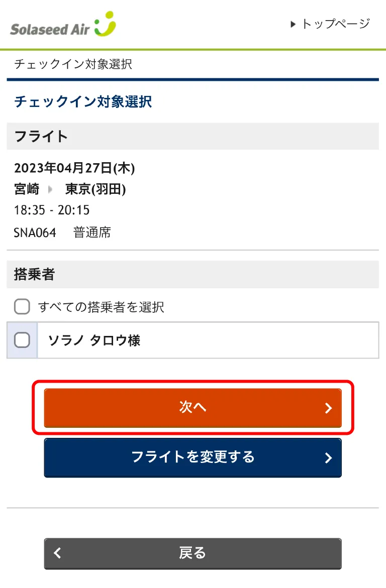This screenshot has width=386, height=588.
Task: Click the flight date 2023年04月27日(木)
Action: pos(74,168)
